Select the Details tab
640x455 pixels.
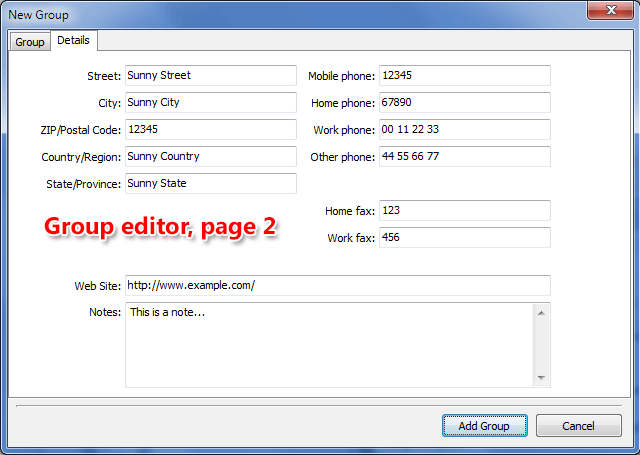point(73,40)
